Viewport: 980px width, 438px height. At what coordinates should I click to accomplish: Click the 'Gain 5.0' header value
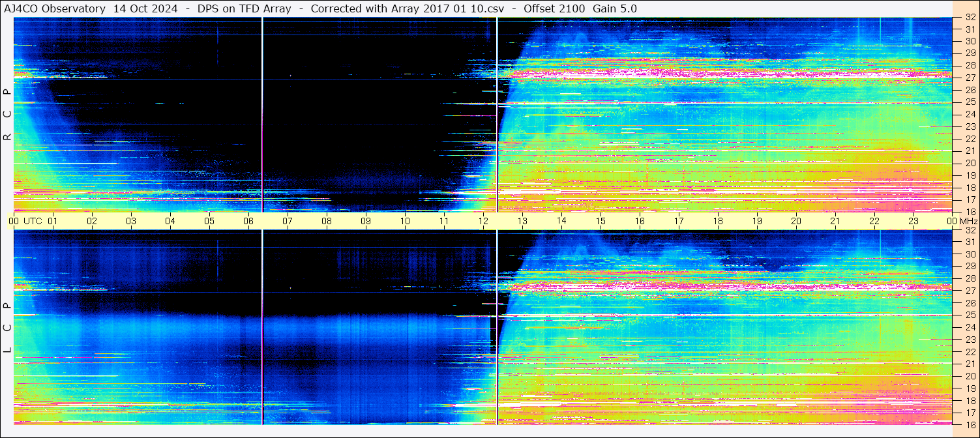click(614, 8)
